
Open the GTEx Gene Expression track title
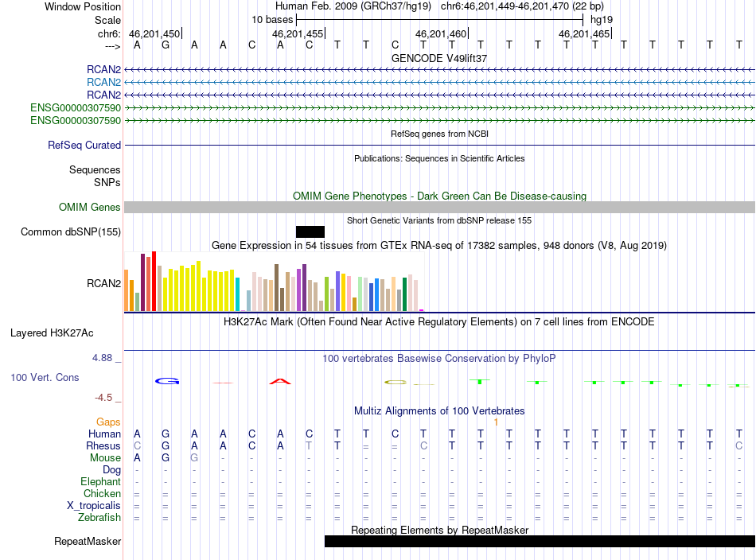439,246
